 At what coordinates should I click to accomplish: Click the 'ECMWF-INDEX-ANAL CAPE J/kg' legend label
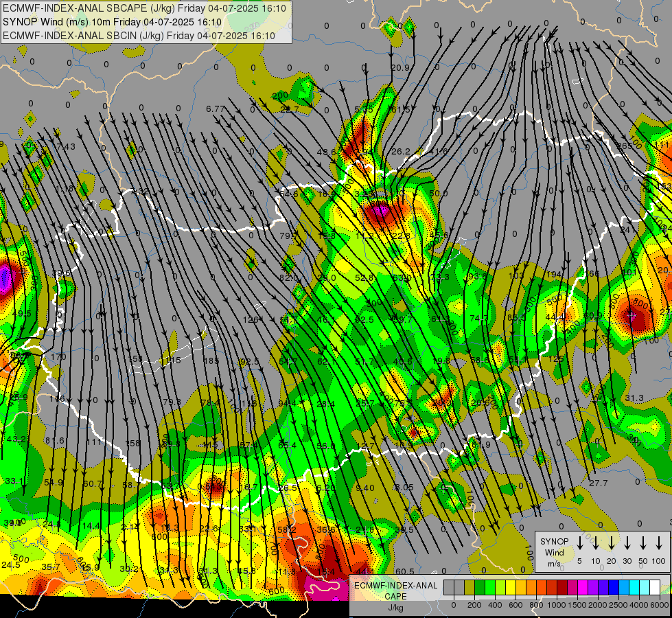pyautogui.click(x=395, y=596)
